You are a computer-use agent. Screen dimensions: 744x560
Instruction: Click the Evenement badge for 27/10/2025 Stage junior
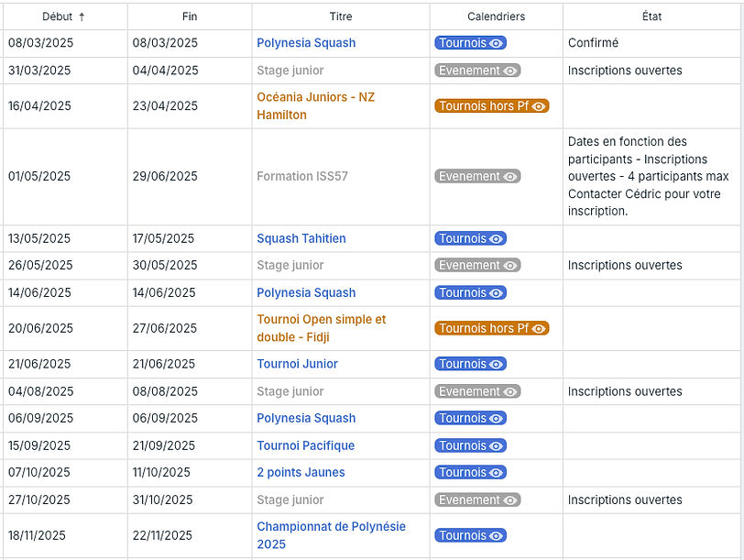click(477, 500)
